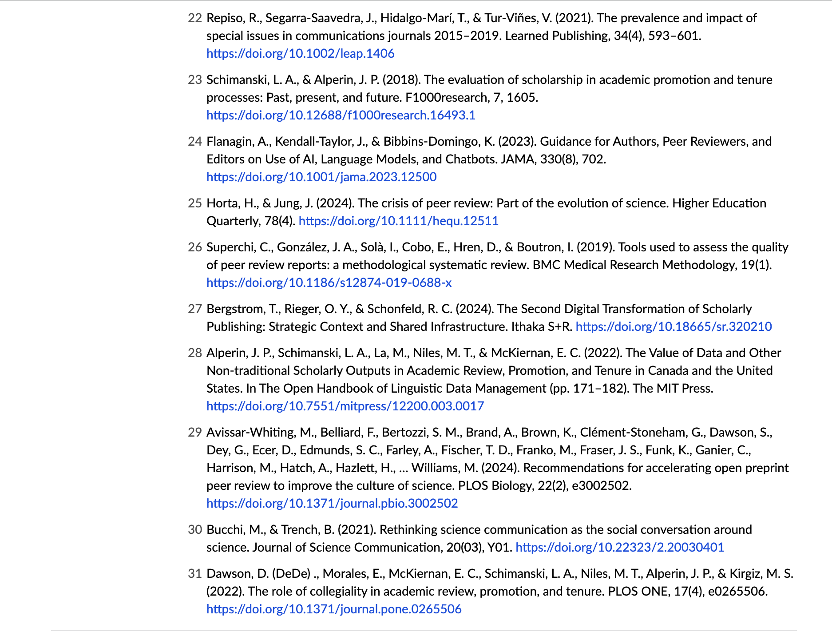Follow the jama.2023.12500 DOI link
The image size is (832, 644).
pyautogui.click(x=321, y=177)
